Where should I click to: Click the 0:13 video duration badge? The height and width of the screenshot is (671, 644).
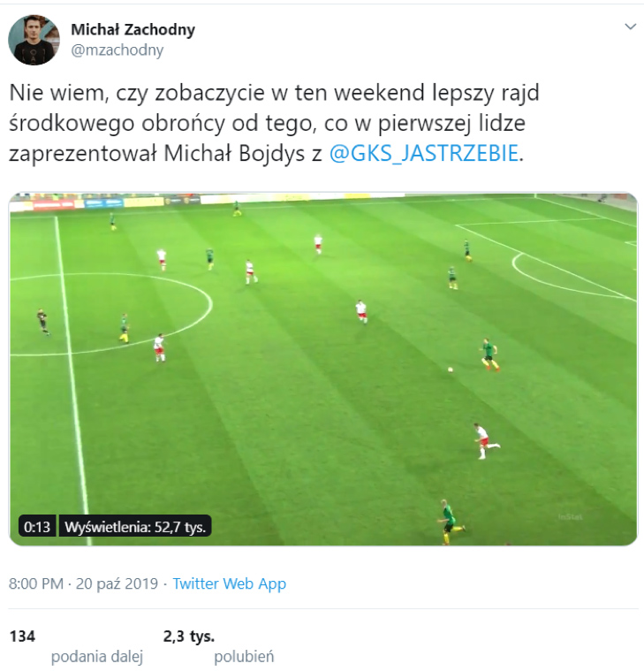(37, 526)
